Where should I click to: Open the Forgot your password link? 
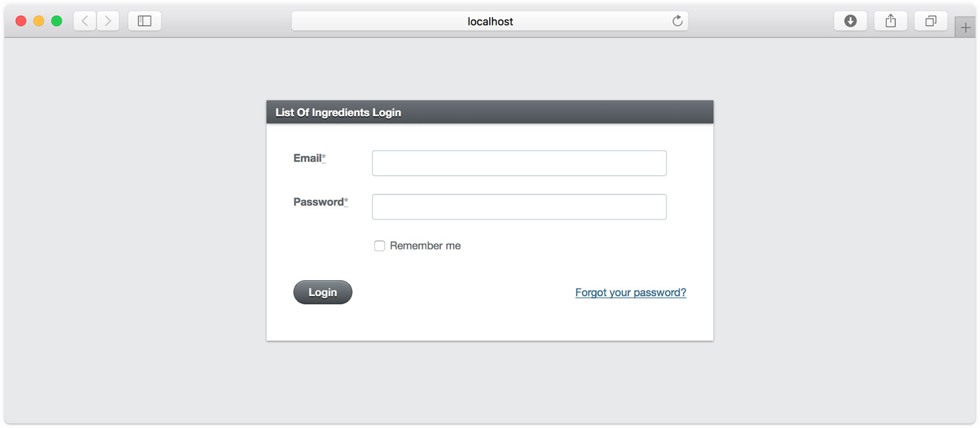pyautogui.click(x=630, y=292)
